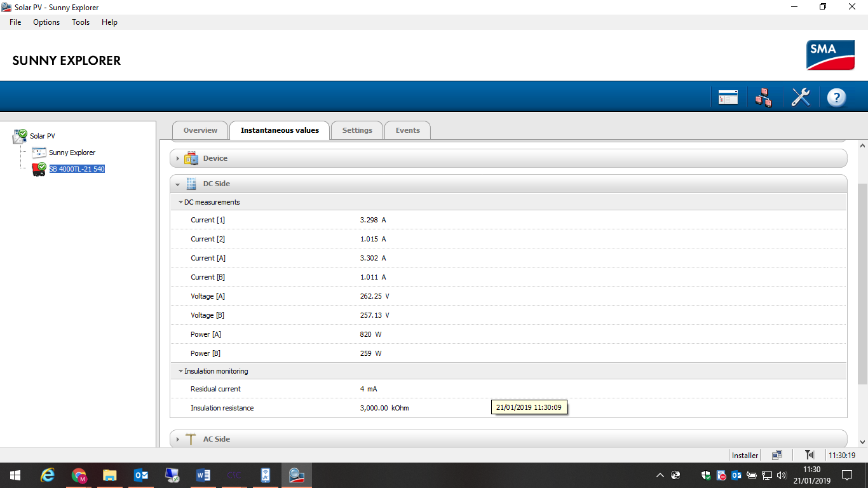Open the Options menu

(x=46, y=22)
